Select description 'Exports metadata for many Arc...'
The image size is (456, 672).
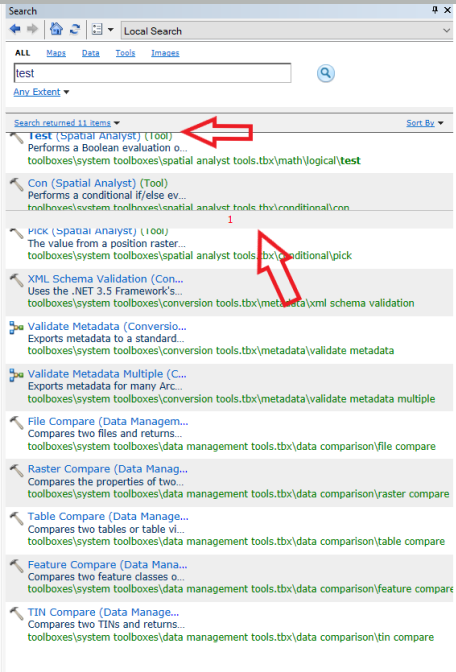point(105,386)
